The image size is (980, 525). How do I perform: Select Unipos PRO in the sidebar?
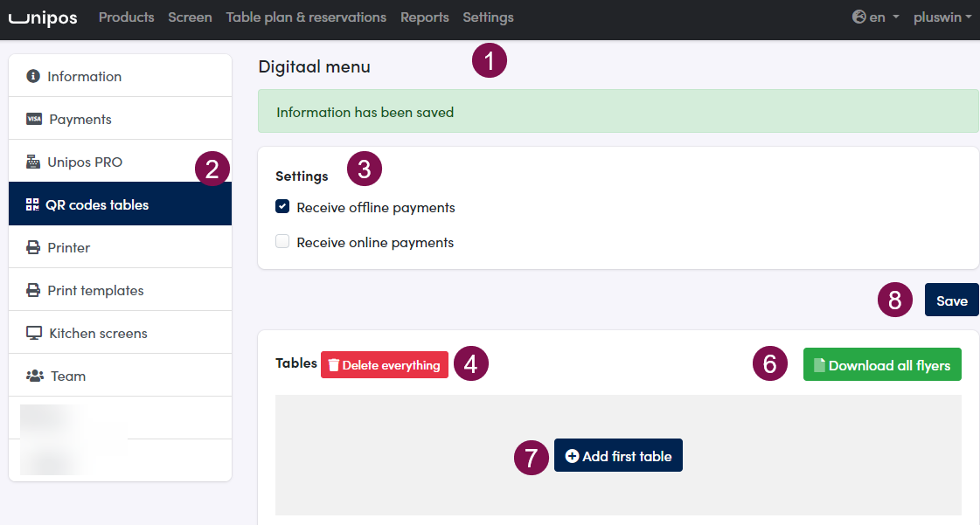coord(120,162)
